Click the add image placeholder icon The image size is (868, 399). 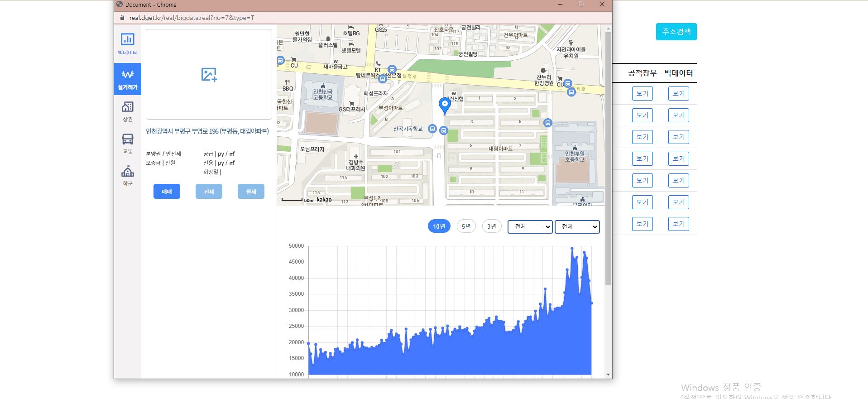[x=209, y=75]
